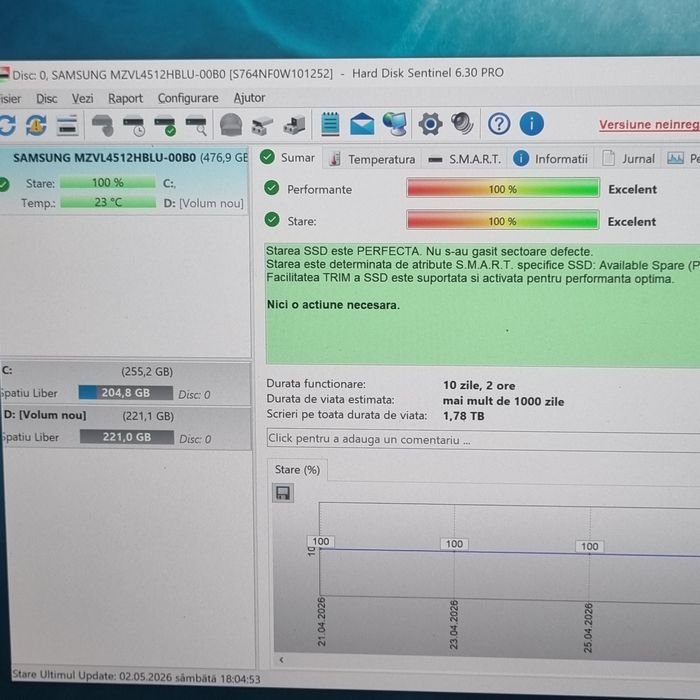Select the Stare (%) graph tab

(x=297, y=470)
